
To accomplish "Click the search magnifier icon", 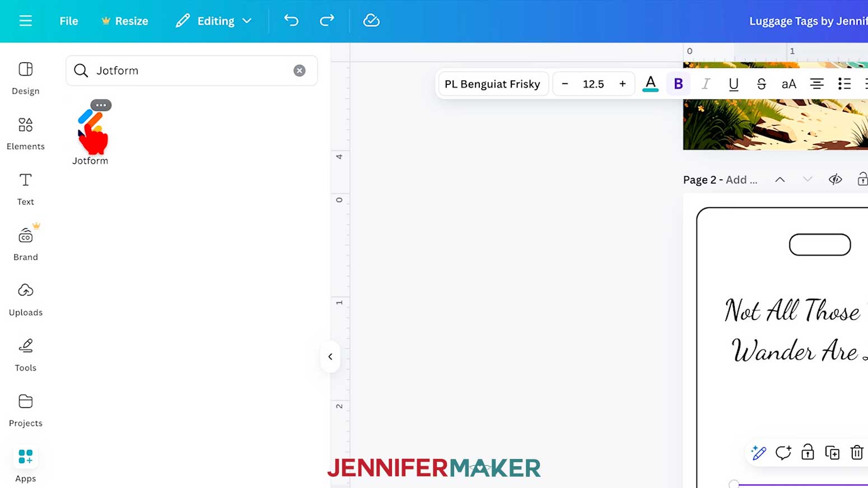I will [x=81, y=71].
